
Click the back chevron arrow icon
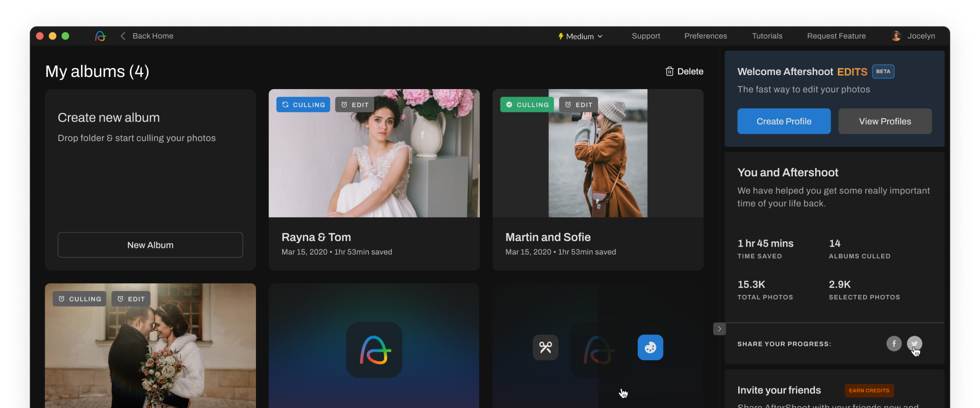(123, 36)
